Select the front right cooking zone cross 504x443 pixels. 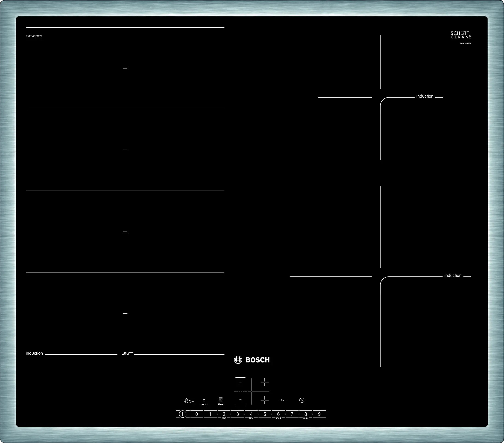pos(265,400)
